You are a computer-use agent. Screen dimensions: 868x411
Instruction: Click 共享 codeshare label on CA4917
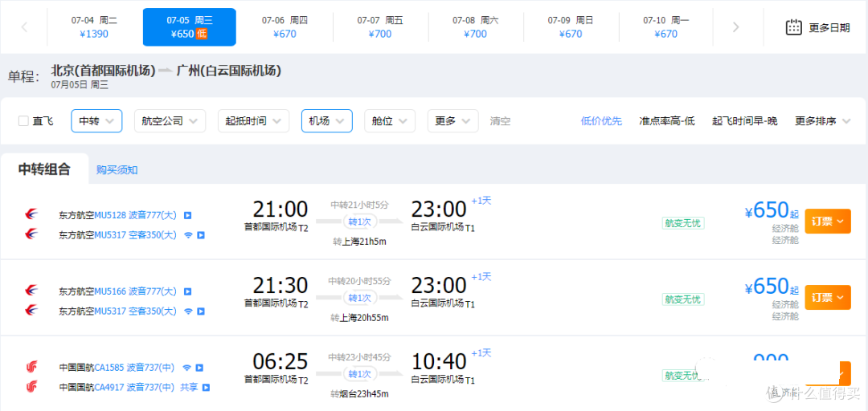(x=188, y=388)
